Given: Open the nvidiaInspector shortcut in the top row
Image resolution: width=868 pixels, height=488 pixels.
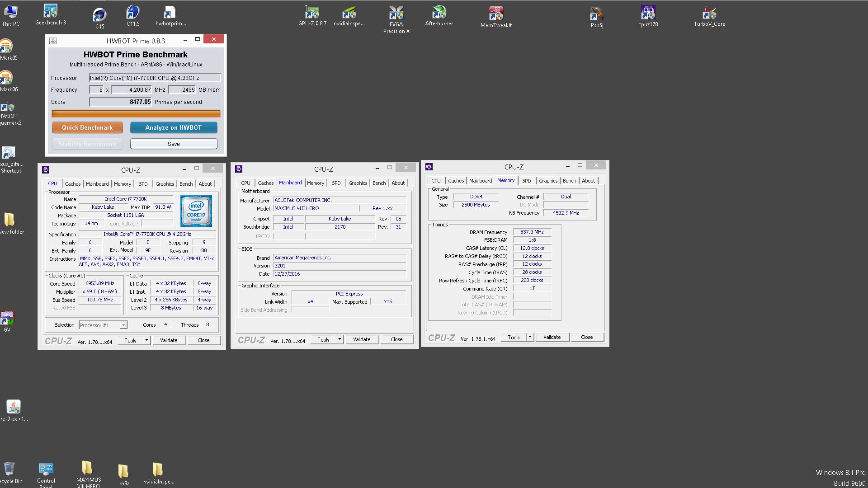Looking at the screenshot, I should 349,16.
